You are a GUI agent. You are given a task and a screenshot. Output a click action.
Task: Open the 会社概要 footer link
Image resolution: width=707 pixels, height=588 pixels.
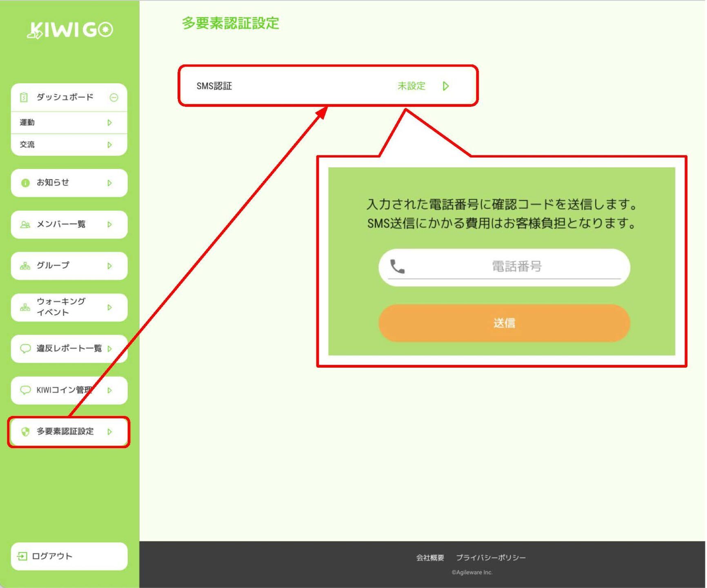coord(430,558)
